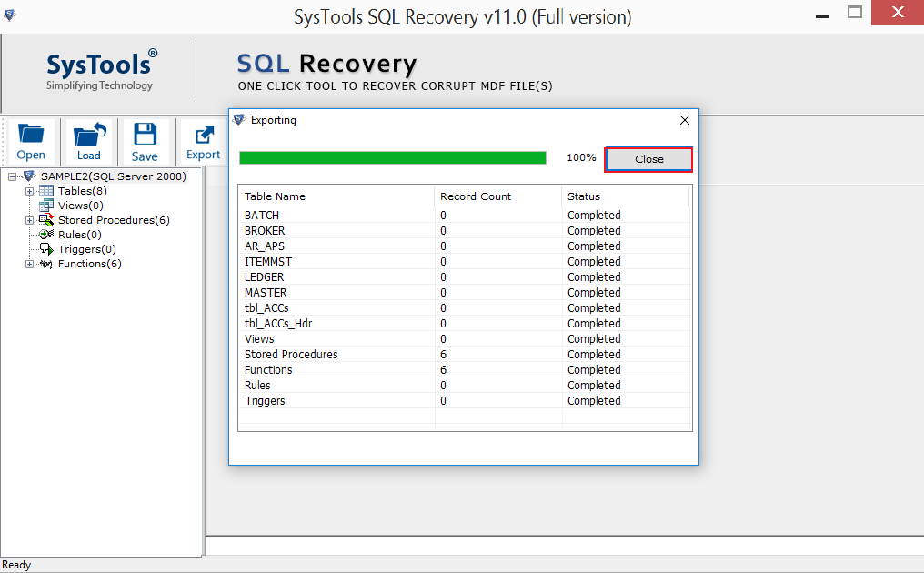The width and height of the screenshot is (924, 573).
Task: Select the tbl_ACCs_Hdr table row
Action: (x=465, y=324)
